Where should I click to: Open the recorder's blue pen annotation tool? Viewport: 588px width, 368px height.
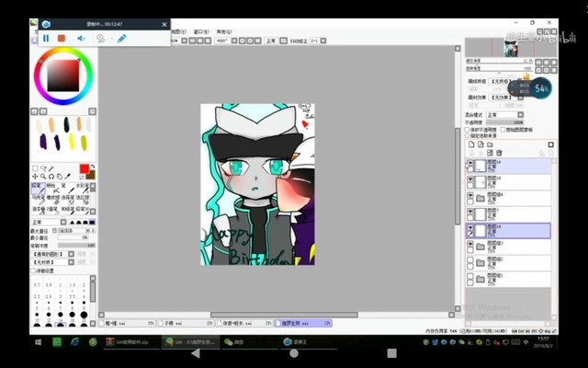tap(121, 39)
